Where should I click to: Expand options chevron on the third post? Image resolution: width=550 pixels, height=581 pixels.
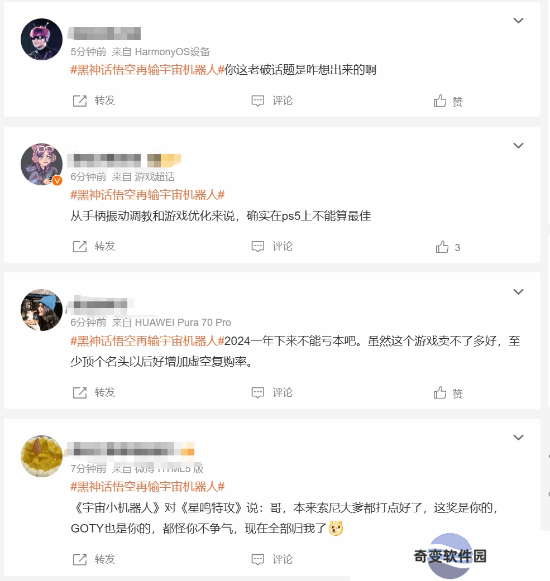coord(518,292)
